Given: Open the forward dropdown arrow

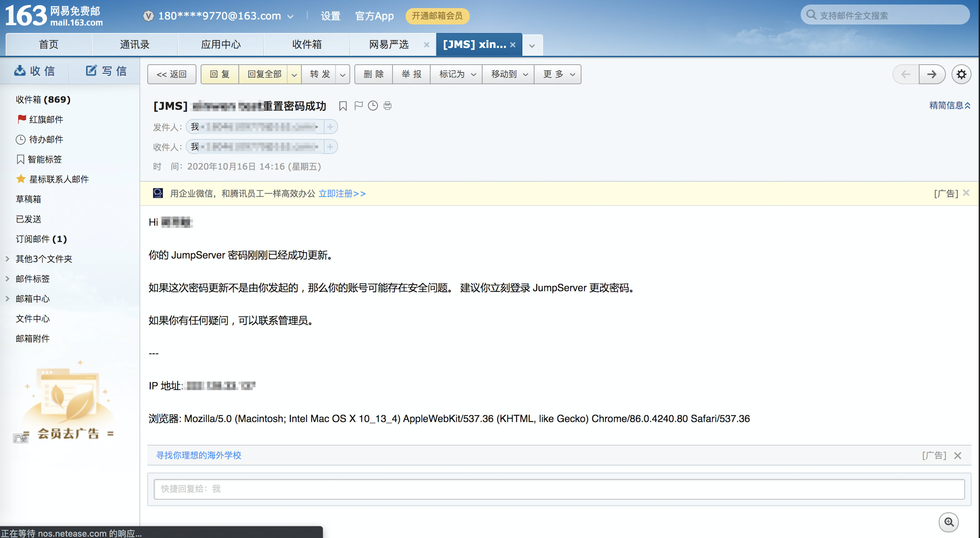Looking at the screenshot, I should [343, 74].
